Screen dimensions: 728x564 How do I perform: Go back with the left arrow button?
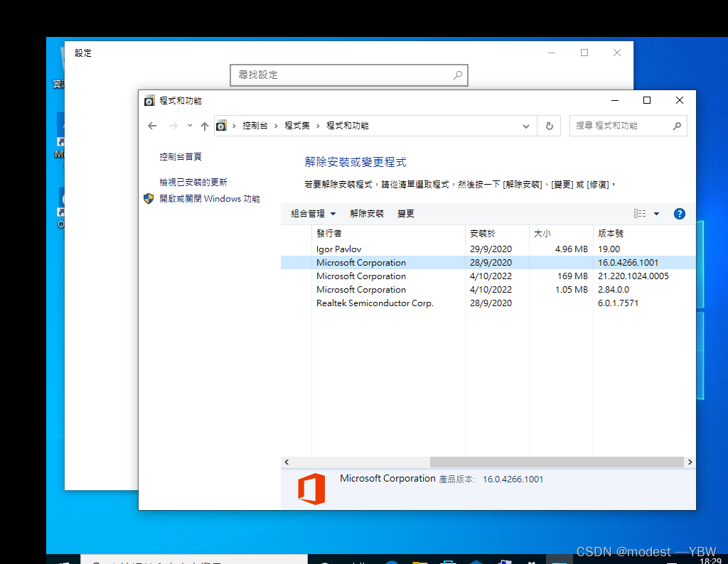152,126
